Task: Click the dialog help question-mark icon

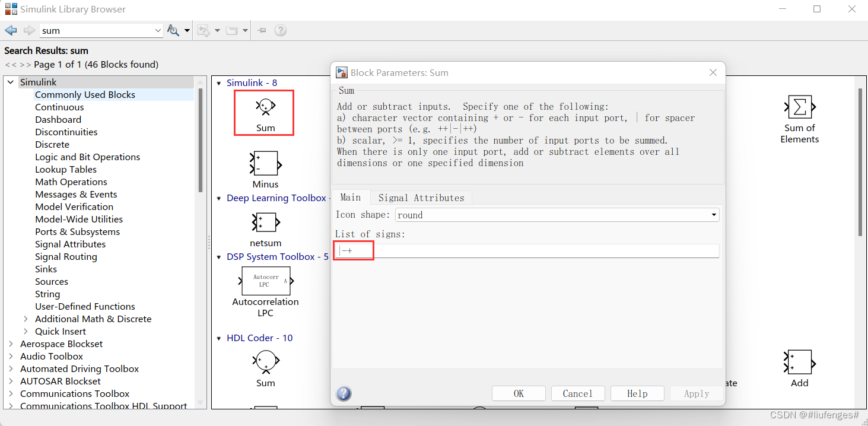Action: (x=344, y=393)
